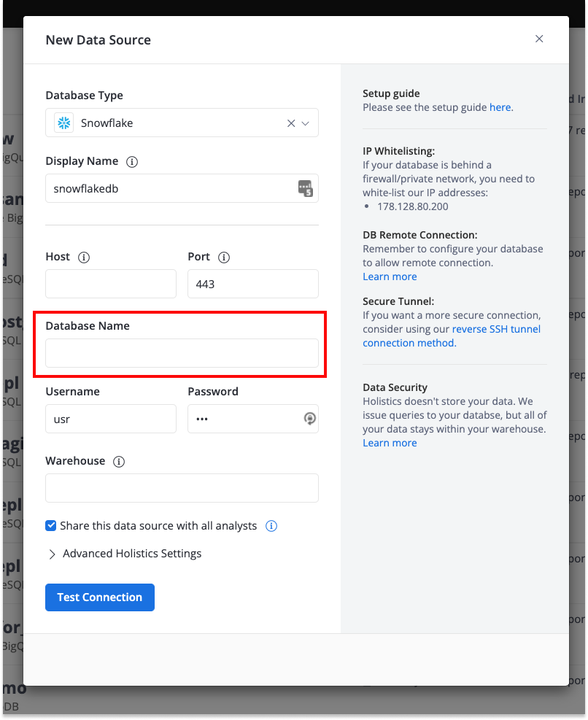Click the autofill icon inside Display Name field
588x720 pixels.
click(x=305, y=188)
